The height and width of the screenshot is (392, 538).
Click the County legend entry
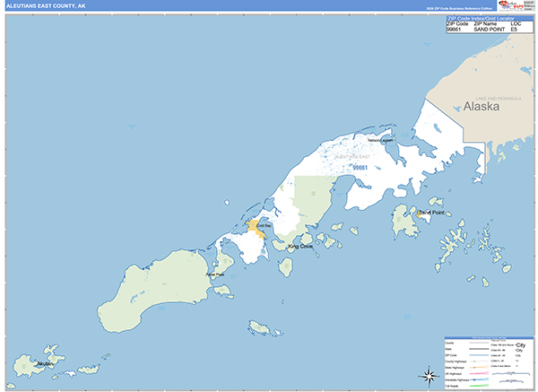point(449,344)
